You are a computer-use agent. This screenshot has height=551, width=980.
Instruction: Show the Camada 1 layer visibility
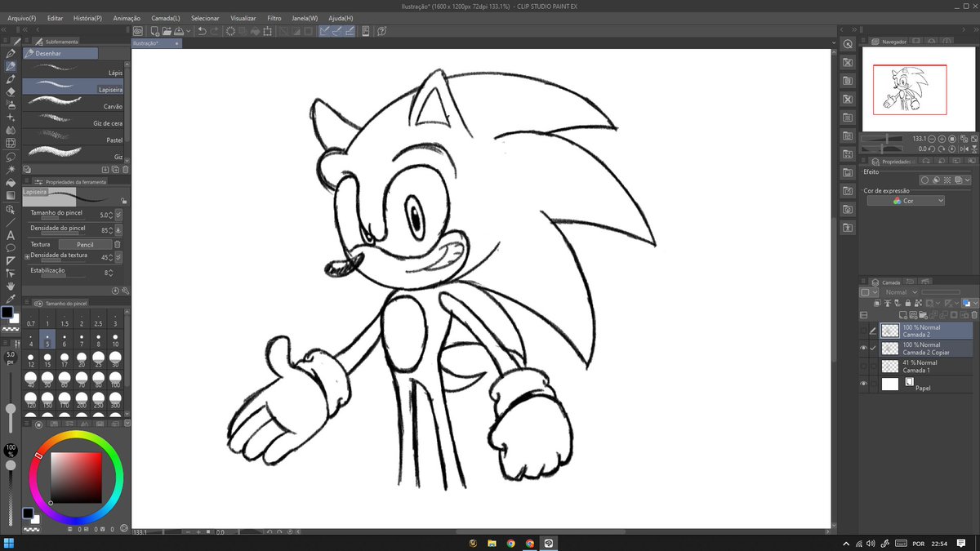(864, 366)
